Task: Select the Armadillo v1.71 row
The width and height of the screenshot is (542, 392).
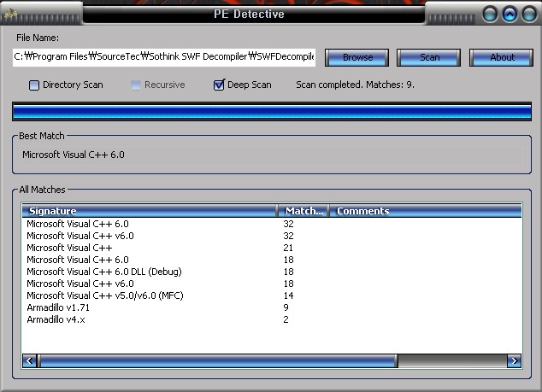Action: point(272,307)
